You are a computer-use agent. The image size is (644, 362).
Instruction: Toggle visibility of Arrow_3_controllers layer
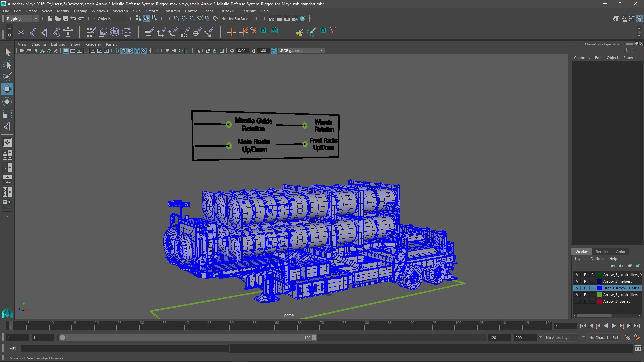(577, 295)
